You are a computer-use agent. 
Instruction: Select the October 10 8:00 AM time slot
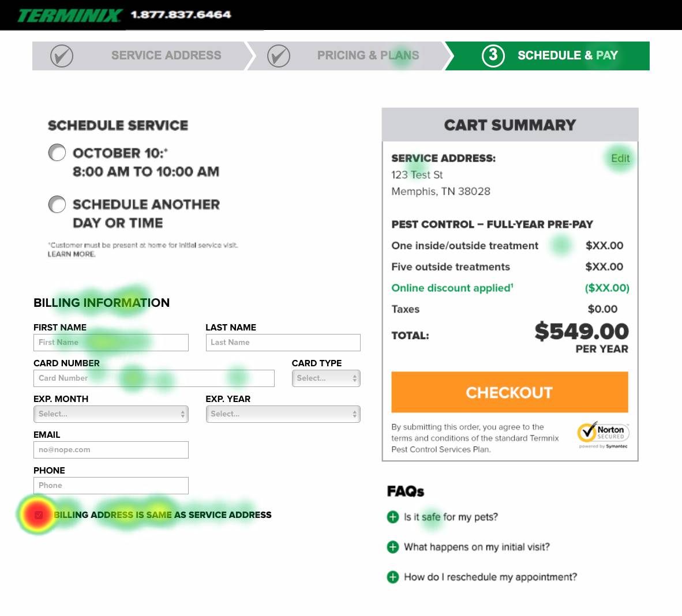point(57,153)
